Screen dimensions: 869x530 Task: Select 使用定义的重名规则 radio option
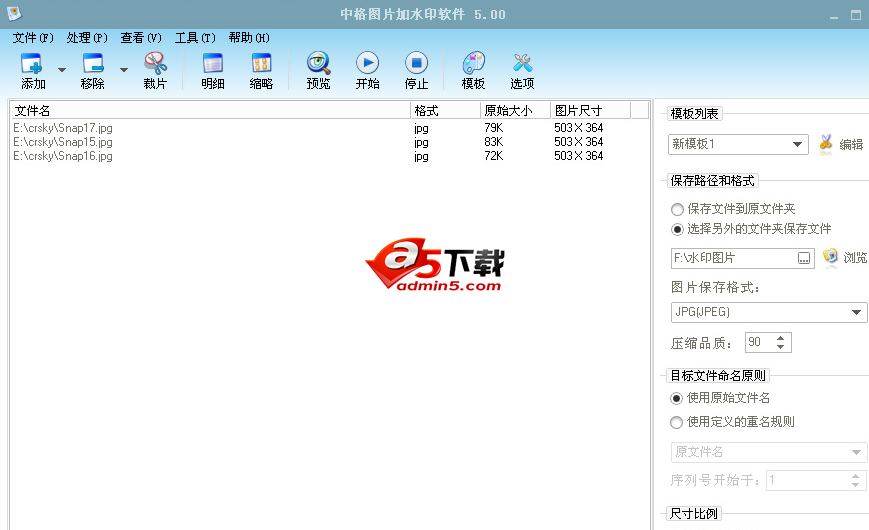pos(676,422)
